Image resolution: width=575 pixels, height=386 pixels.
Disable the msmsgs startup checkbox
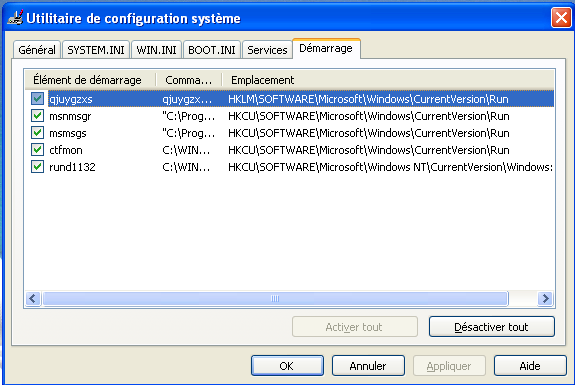tap(37, 133)
